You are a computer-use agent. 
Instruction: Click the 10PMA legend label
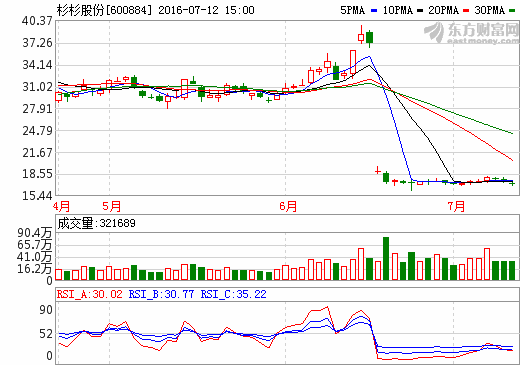[x=397, y=10]
